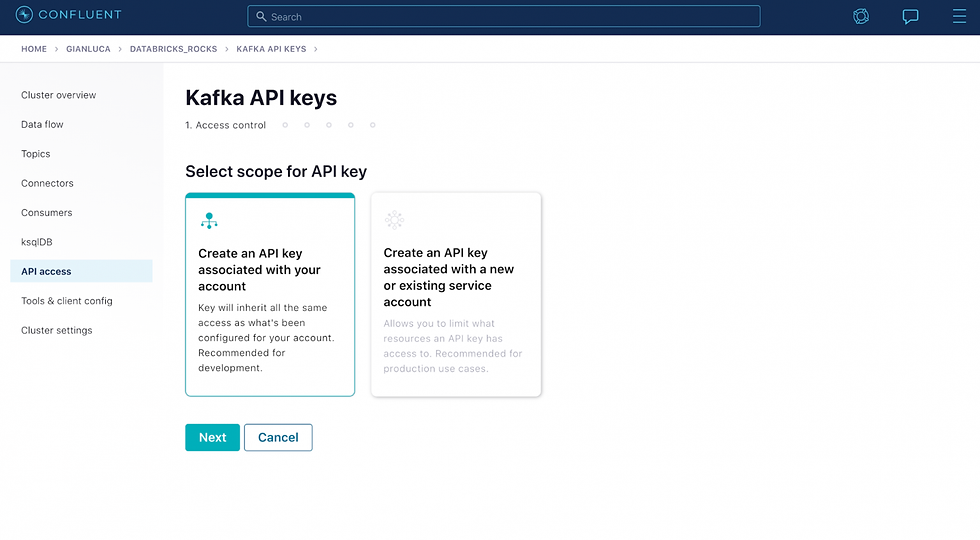Click the search magnifier icon
The image size is (980, 540).
coord(261,17)
